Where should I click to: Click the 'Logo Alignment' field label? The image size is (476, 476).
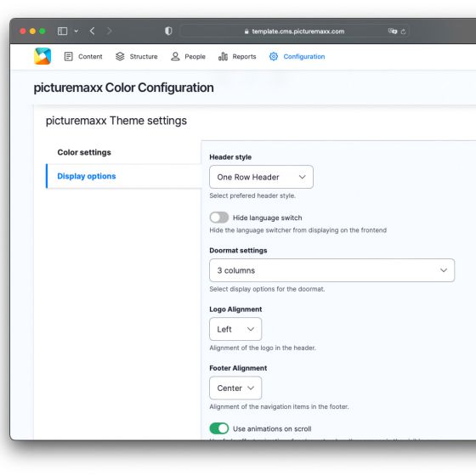[x=235, y=309]
